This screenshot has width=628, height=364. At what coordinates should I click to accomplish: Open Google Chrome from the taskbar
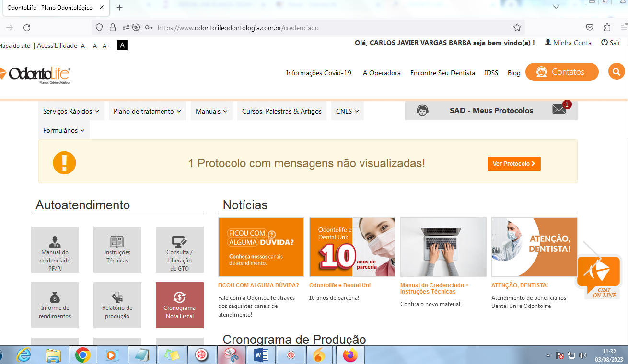(82, 355)
